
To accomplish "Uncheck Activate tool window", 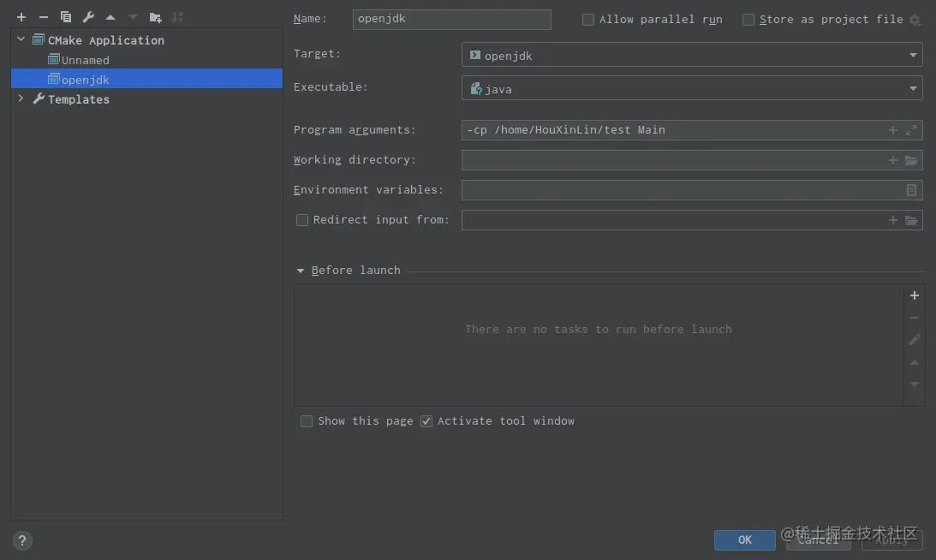I will pos(426,421).
